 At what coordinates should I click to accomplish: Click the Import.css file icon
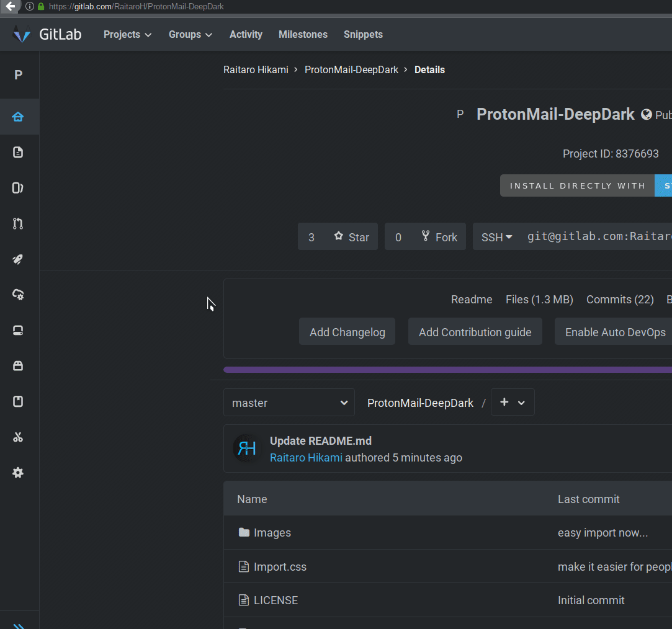click(243, 566)
